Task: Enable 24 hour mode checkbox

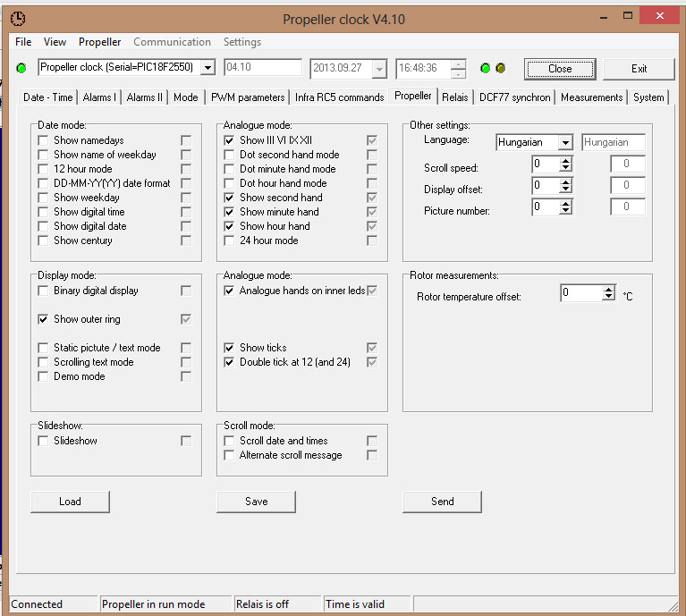Action: 229,240
